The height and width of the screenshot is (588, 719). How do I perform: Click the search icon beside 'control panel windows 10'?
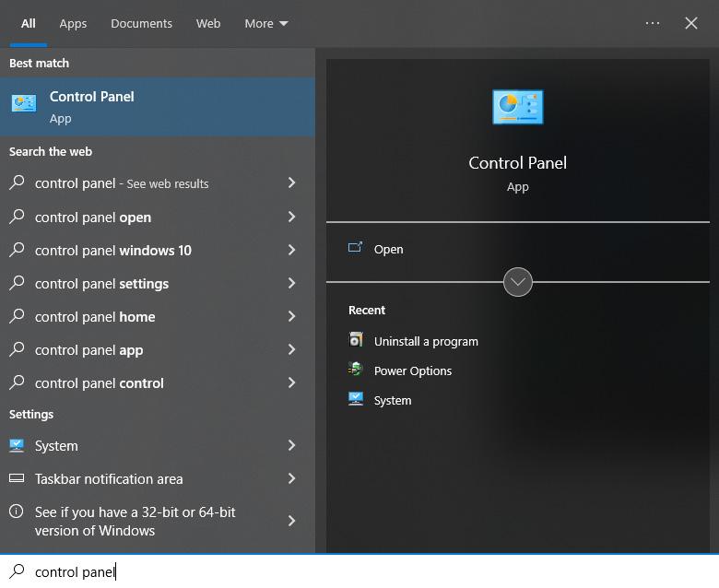(x=17, y=250)
